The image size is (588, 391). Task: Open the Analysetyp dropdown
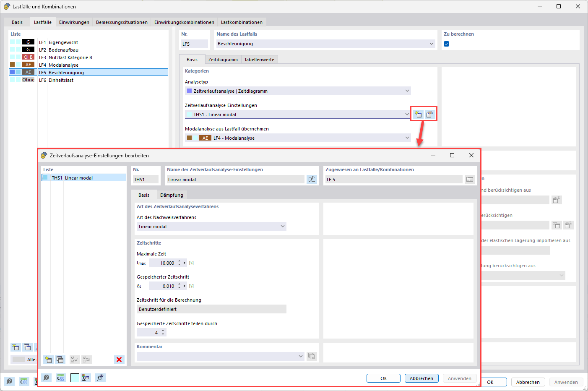pos(407,91)
